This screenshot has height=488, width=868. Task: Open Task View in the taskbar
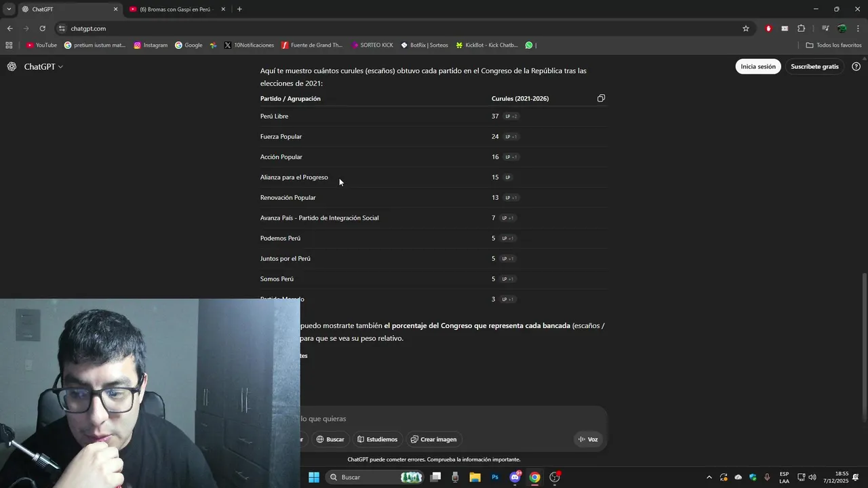[x=435, y=477]
